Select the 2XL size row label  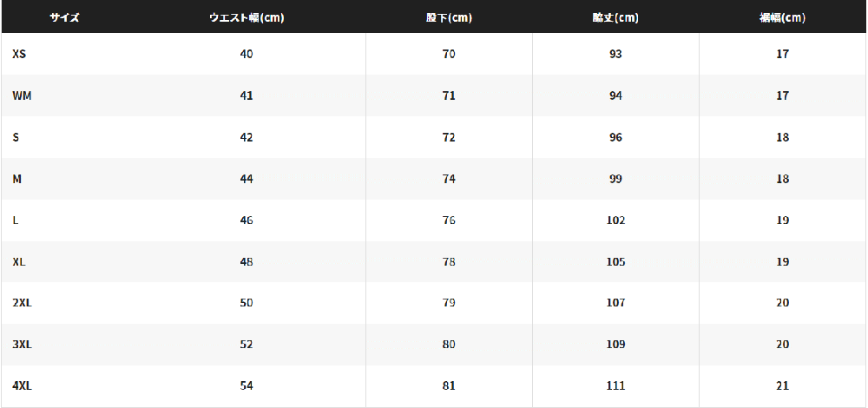click(22, 303)
